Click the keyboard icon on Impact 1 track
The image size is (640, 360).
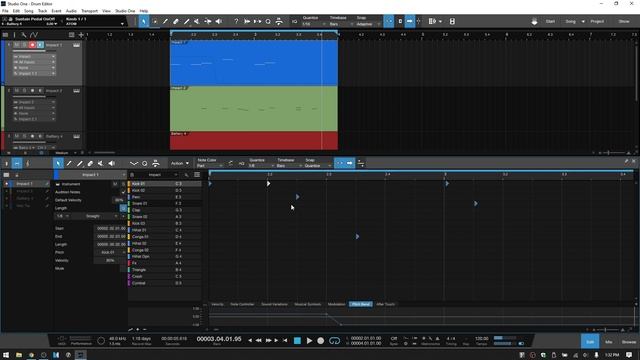(76, 45)
